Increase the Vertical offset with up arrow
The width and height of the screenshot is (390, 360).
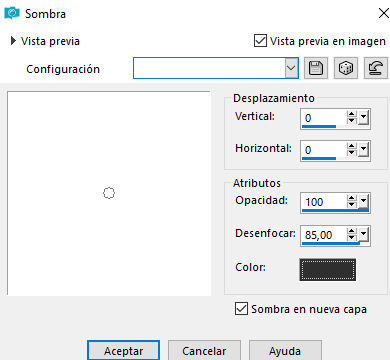pos(351,114)
